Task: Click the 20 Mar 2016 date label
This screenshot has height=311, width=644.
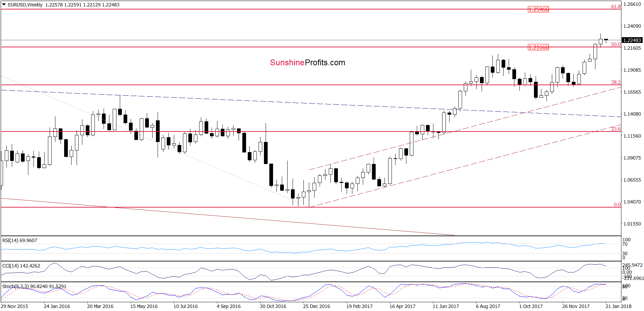Action: 100,306
